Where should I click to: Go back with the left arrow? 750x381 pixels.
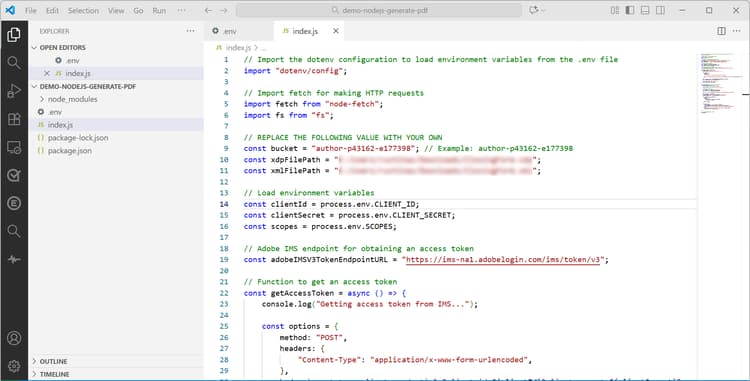(208, 10)
